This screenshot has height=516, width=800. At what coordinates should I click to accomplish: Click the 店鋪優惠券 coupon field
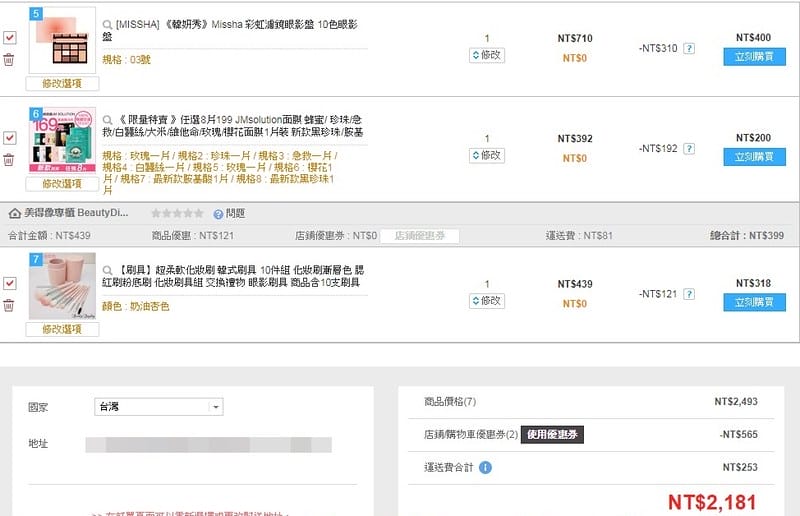tap(419, 236)
